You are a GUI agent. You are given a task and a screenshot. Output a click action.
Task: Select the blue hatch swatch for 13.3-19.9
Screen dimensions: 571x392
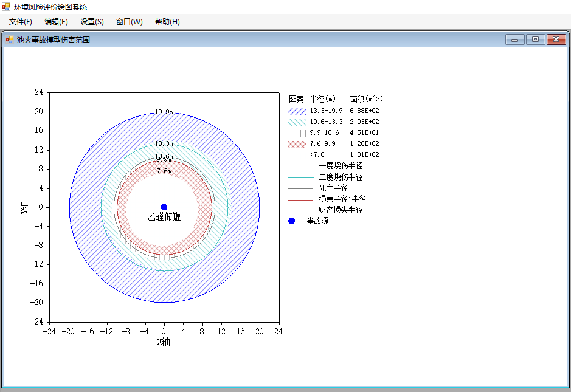297,111
